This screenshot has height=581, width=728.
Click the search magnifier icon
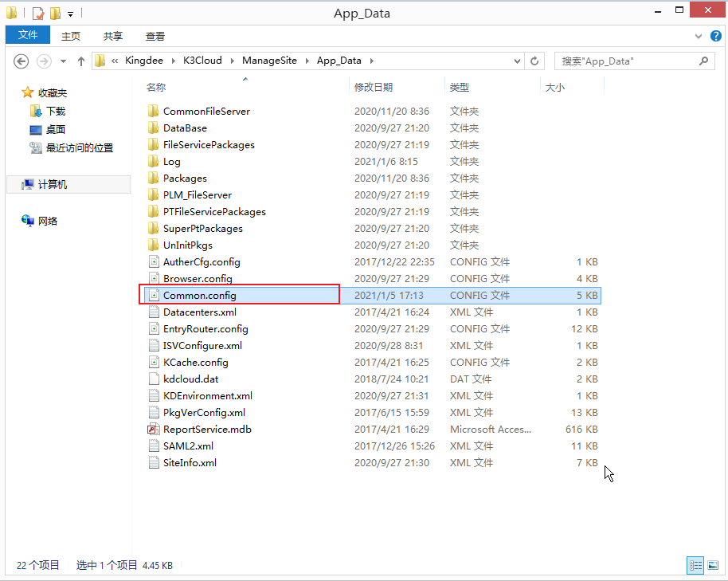click(x=703, y=61)
